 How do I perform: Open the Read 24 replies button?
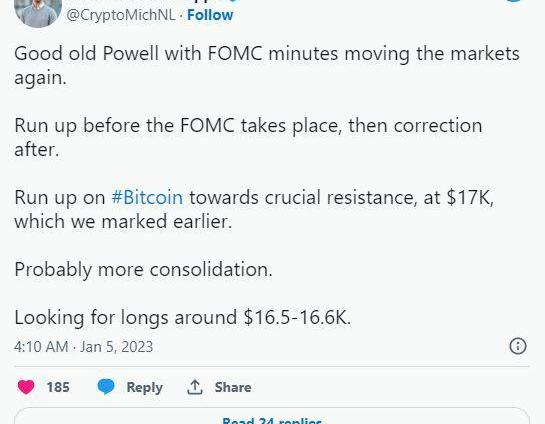(x=272, y=416)
